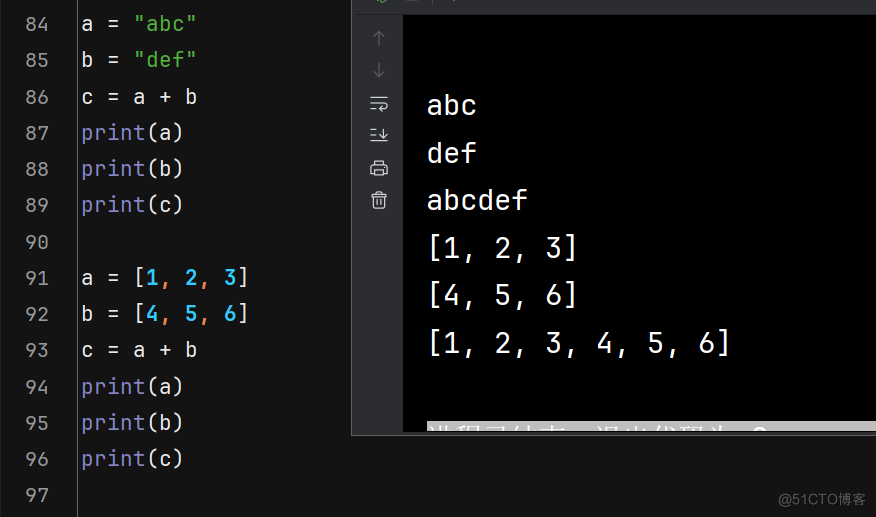Toggle soft-wrap in the run console
This screenshot has height=517, width=876.
point(379,103)
